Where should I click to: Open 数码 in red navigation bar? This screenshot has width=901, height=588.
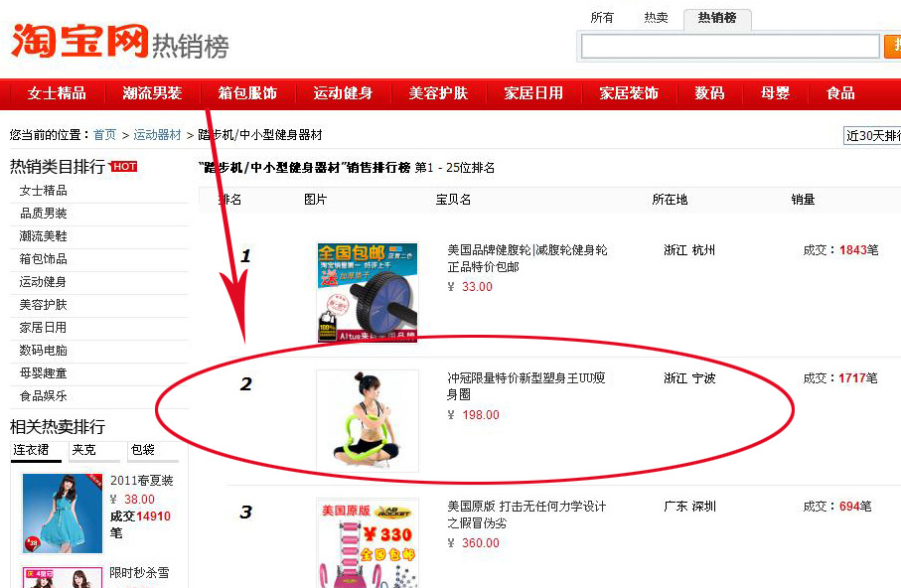click(709, 93)
